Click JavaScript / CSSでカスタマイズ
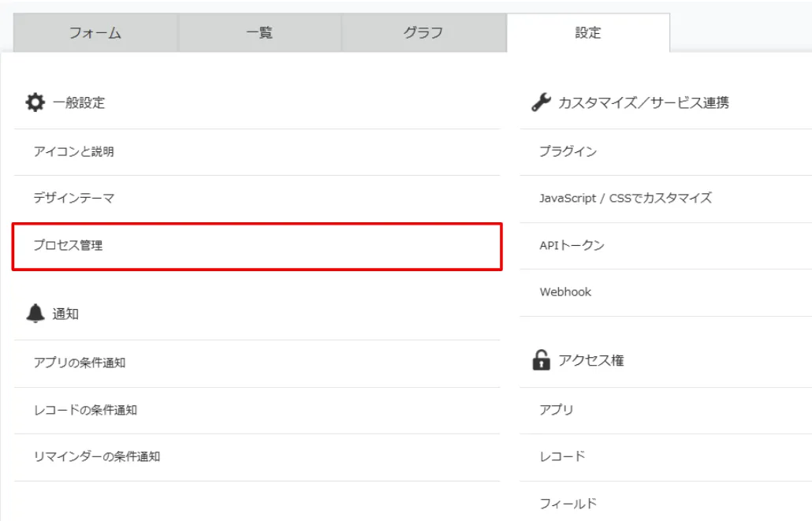The image size is (812, 521). 625,199
